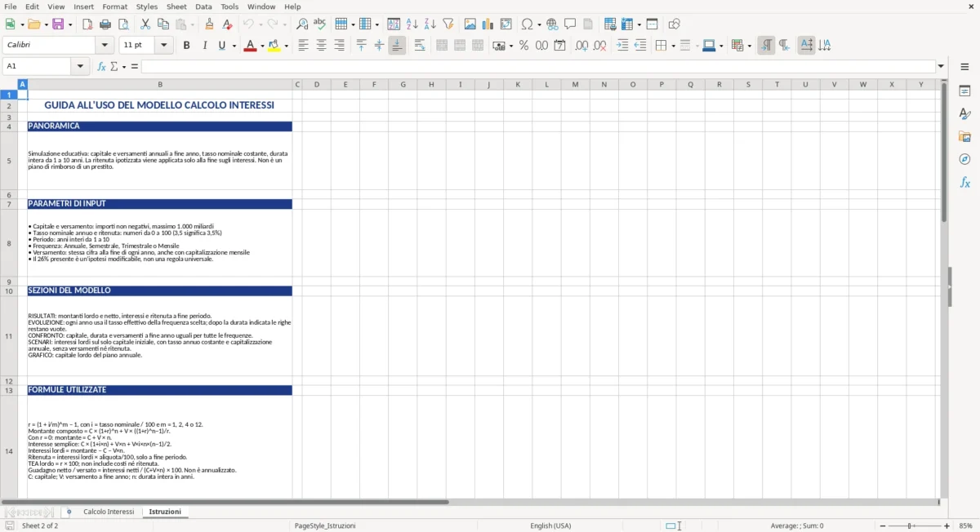Toggle Align Right
The height and width of the screenshot is (532, 980).
tap(339, 46)
